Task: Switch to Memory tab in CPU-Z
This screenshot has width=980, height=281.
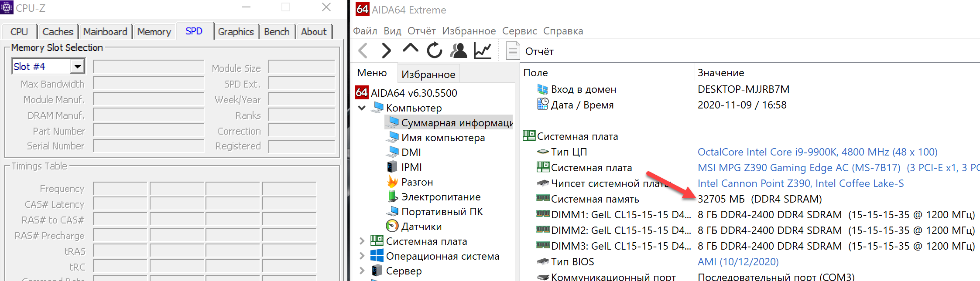Action: click(x=154, y=32)
